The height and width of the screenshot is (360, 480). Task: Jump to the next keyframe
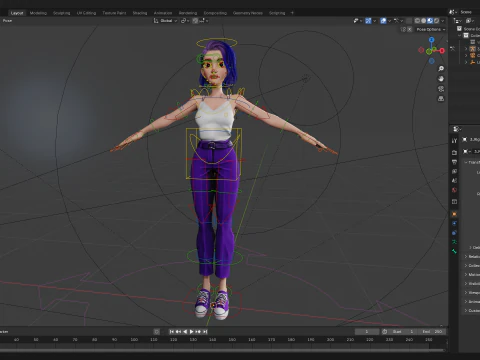pyautogui.click(x=198, y=332)
